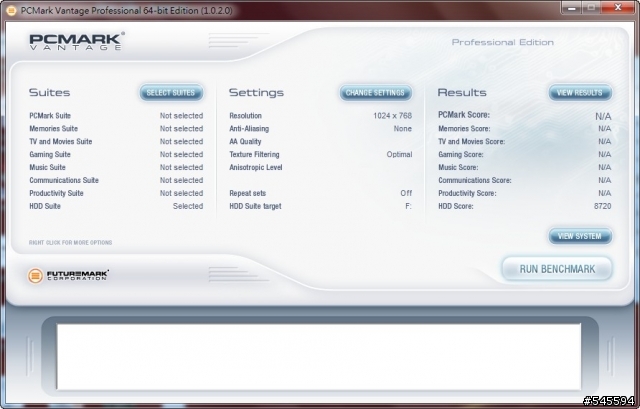Click the Texture Filtering label

tap(254, 155)
